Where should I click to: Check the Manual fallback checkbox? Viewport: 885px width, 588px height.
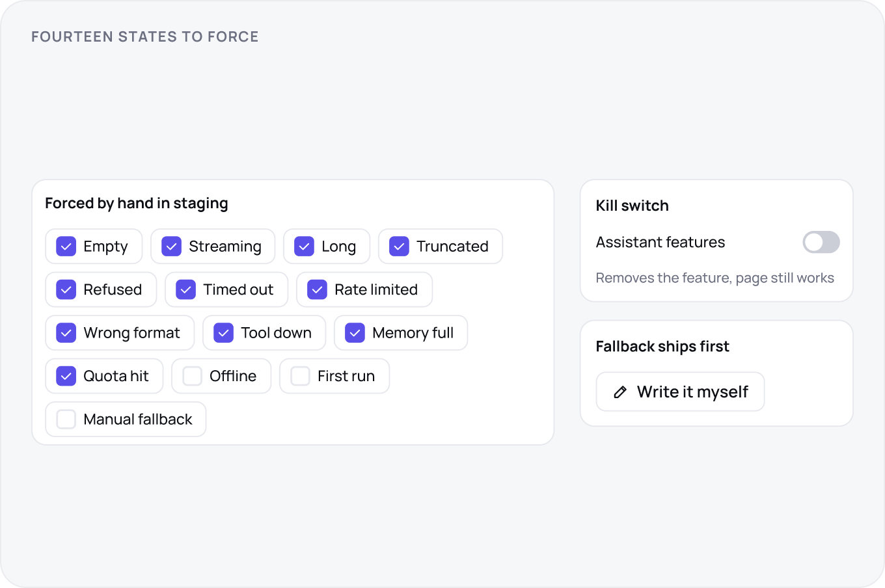click(66, 420)
